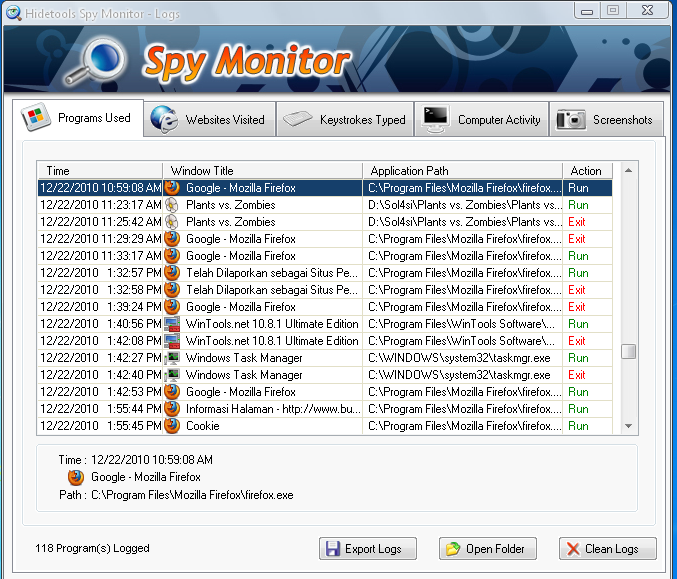This screenshot has height=579, width=677.
Task: Click the Exit action at 11:25:42 AM
Action: click(x=576, y=222)
